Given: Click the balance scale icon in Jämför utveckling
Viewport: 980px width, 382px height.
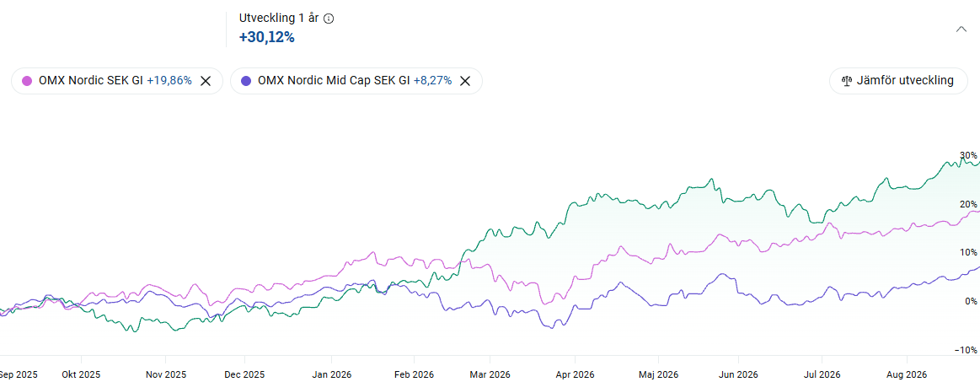Looking at the screenshot, I should click(x=847, y=81).
